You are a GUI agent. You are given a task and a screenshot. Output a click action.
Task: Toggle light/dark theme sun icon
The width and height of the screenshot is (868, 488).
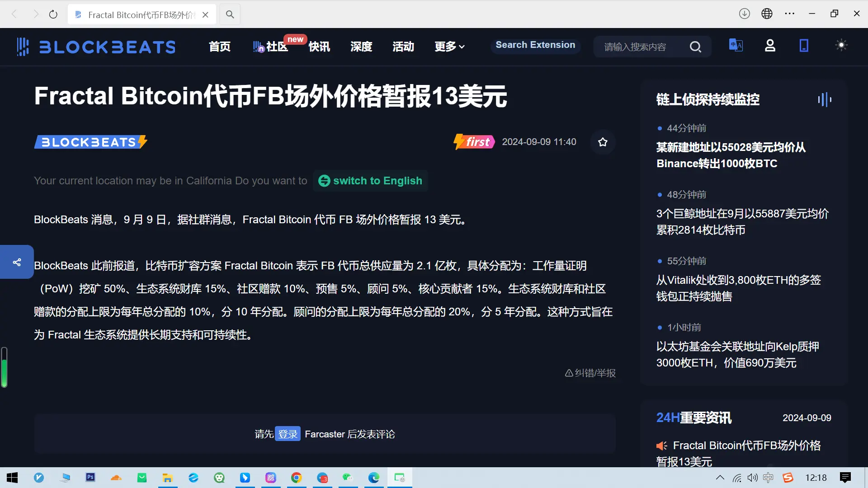tap(841, 45)
